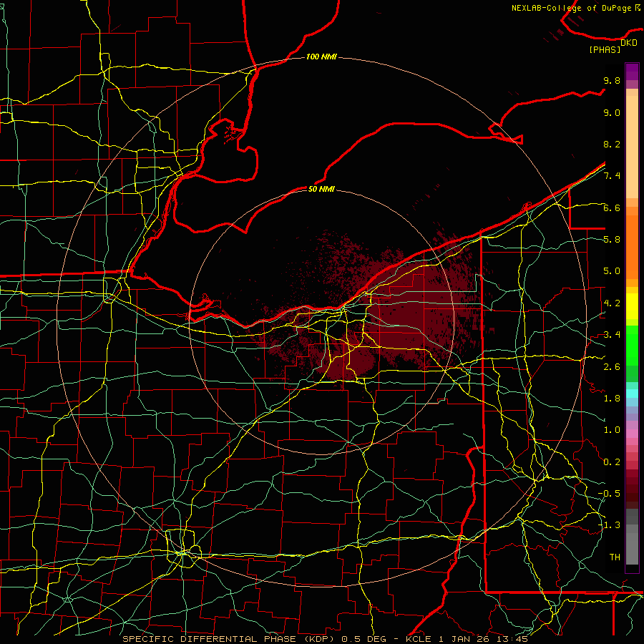
Task: Click the cyan segment of color bar
Action: pos(632,394)
